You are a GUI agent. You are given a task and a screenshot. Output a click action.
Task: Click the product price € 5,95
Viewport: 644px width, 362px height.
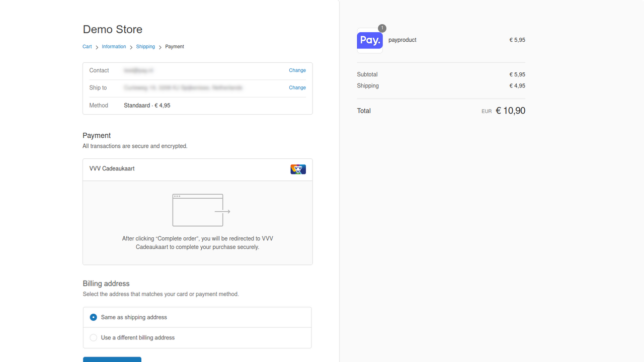coord(517,40)
